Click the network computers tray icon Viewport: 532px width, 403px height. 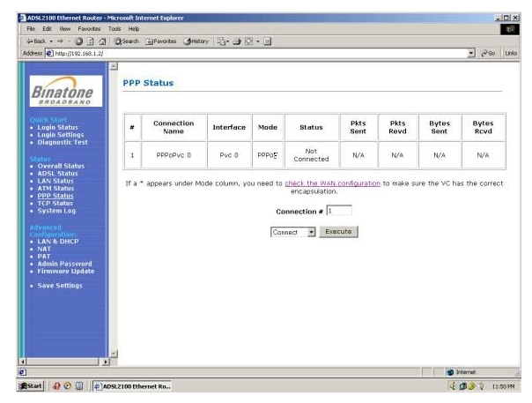(462, 386)
